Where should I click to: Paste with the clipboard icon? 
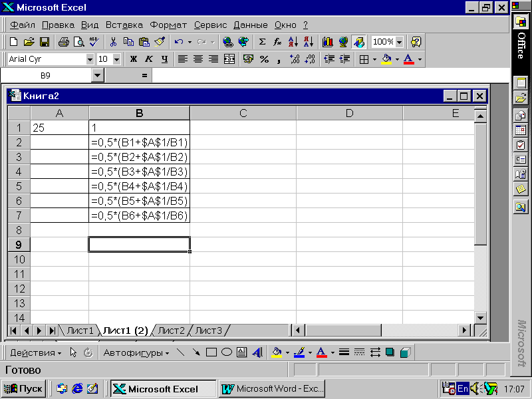point(144,42)
